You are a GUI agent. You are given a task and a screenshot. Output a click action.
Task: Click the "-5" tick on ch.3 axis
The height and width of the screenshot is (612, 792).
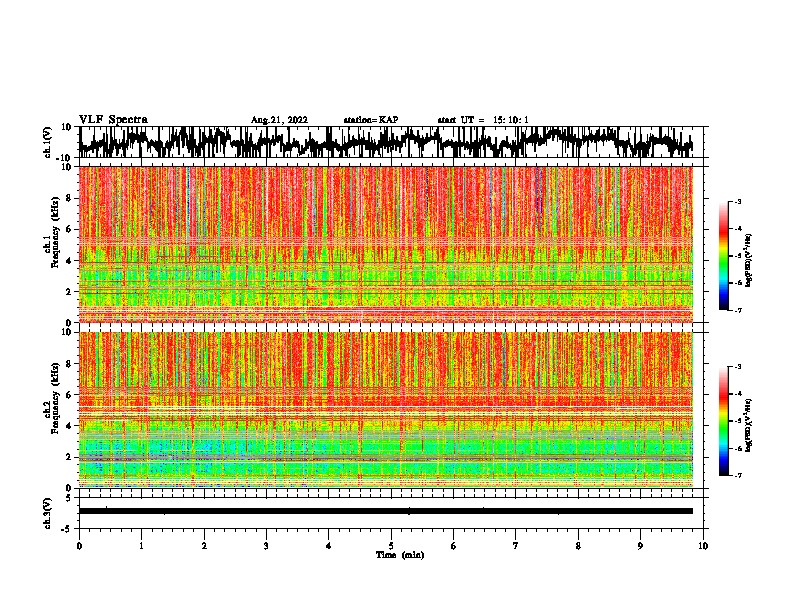tap(67, 529)
